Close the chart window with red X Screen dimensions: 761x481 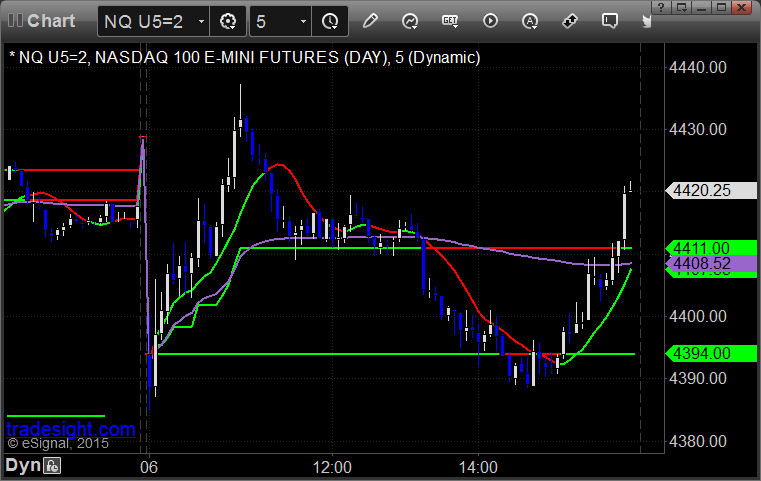(742, 7)
